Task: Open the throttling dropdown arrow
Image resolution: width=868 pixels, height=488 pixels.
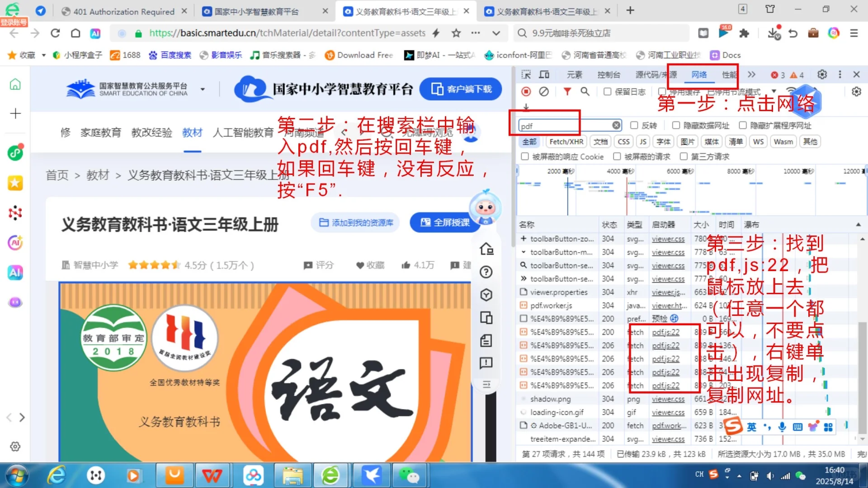Action: [x=774, y=91]
